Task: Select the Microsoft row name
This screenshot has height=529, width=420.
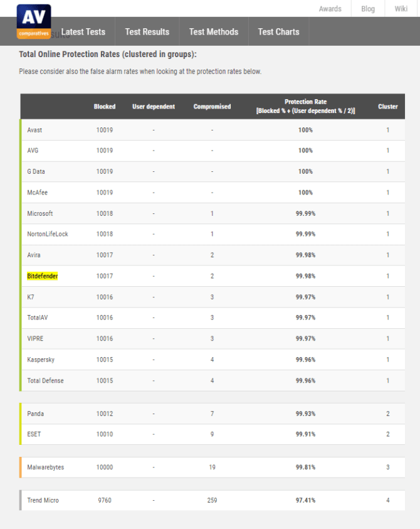Action: point(40,213)
